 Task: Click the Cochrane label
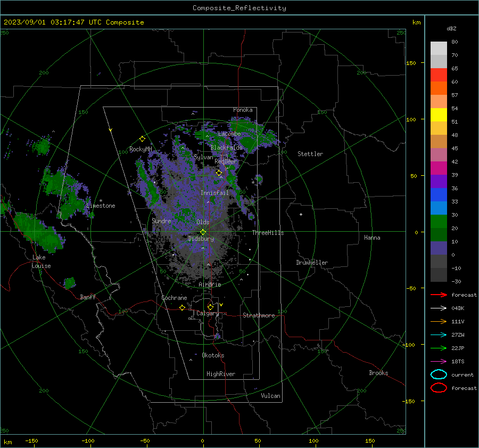click(x=174, y=298)
